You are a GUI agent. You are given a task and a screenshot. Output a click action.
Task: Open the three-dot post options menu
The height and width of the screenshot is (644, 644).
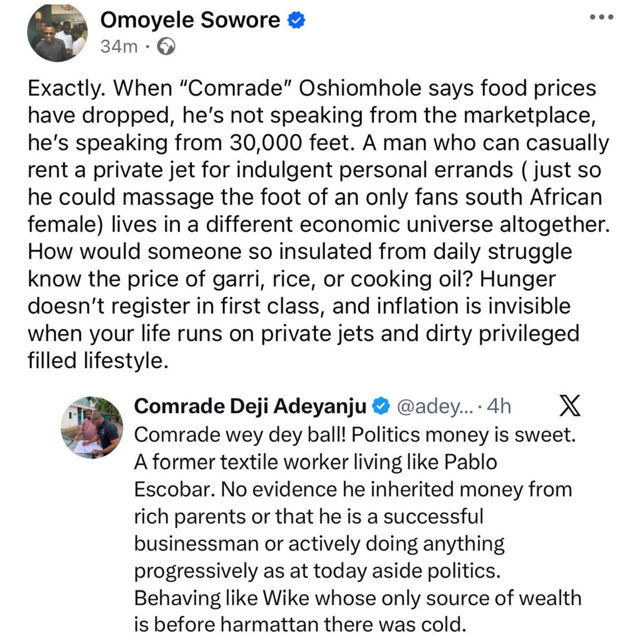point(601,17)
